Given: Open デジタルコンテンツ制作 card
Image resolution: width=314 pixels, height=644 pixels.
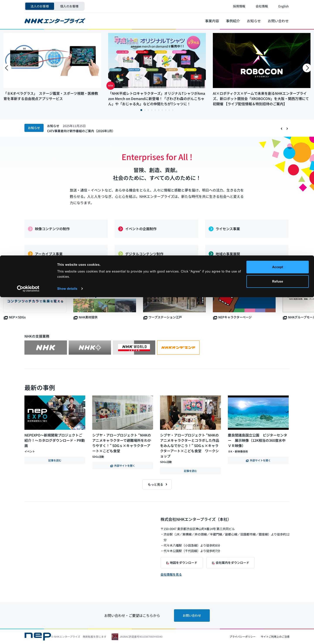Looking at the screenshot, I should [156, 250].
